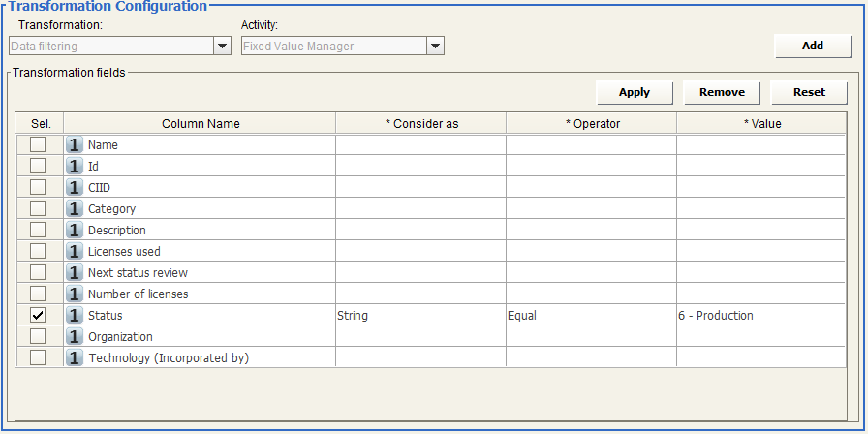Click the field icon beside CIID
Screen dimensions: 868x434
[75, 188]
